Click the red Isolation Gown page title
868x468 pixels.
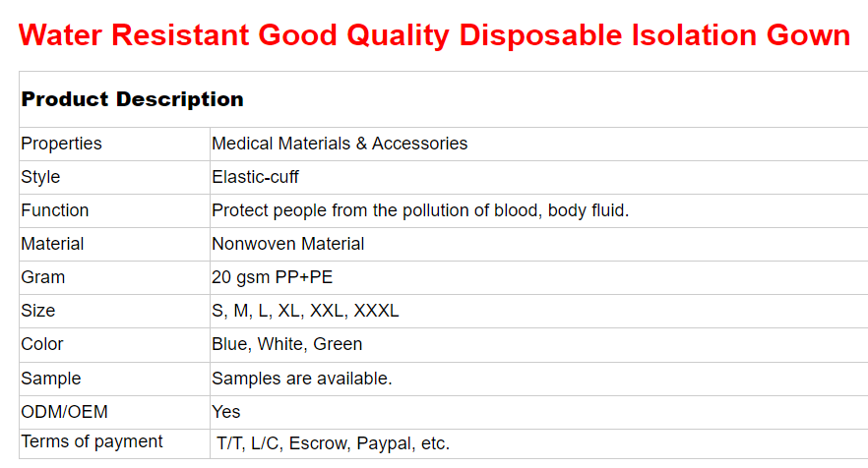tap(434, 35)
